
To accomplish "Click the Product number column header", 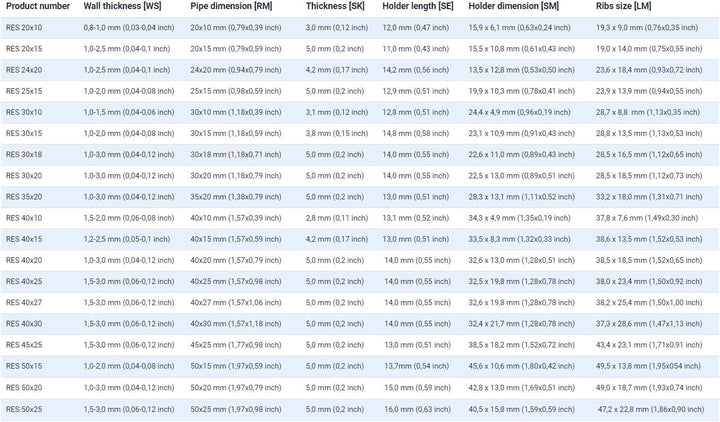I will click(38, 6).
